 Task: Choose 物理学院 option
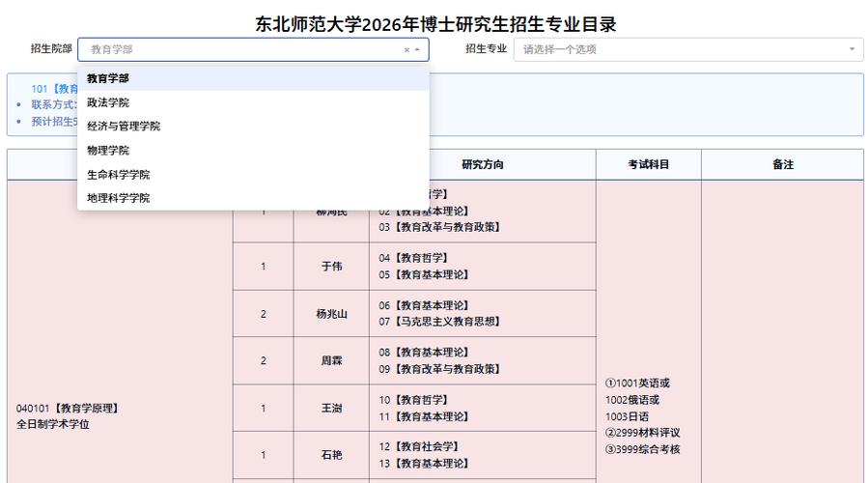[x=254, y=151]
